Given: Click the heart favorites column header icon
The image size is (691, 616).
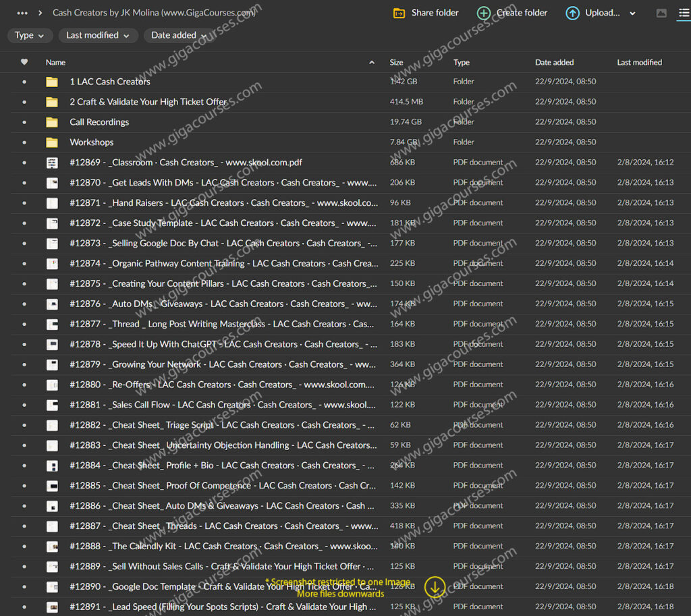Looking at the screenshot, I should pos(24,62).
